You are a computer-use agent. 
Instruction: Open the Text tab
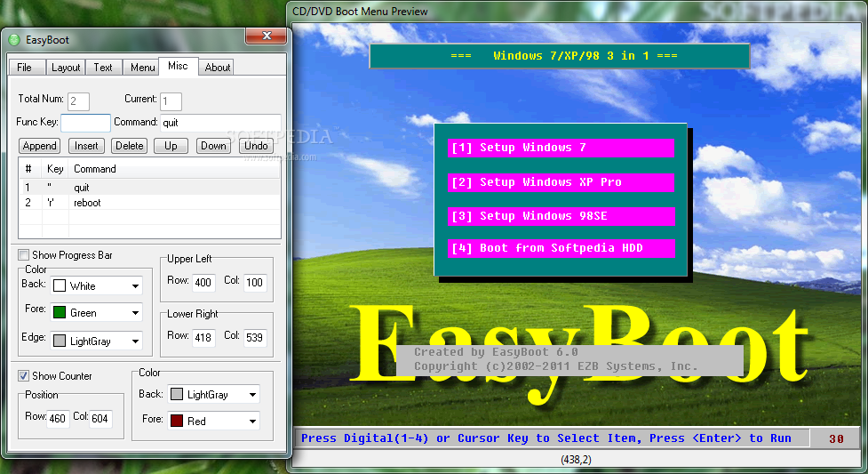[x=103, y=68]
